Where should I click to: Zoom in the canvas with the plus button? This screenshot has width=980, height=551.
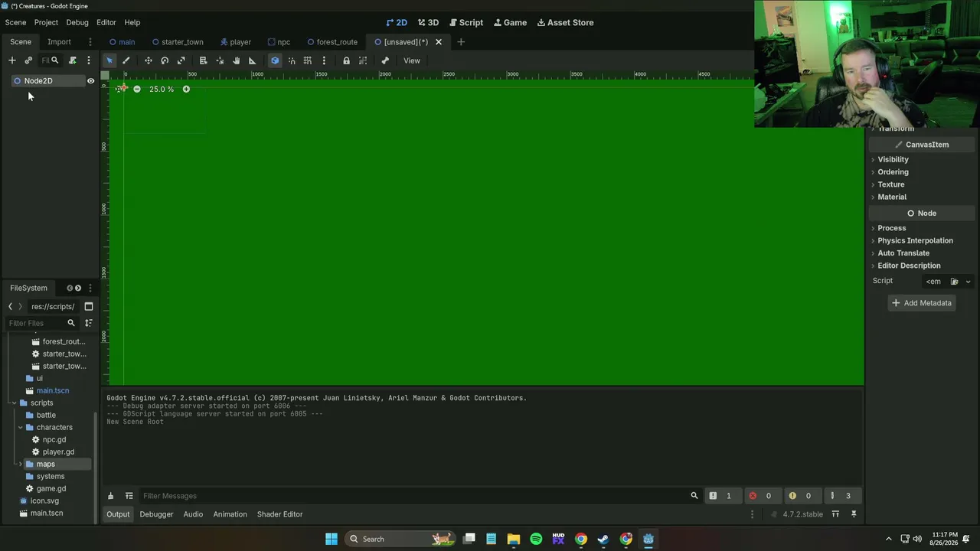(x=186, y=90)
